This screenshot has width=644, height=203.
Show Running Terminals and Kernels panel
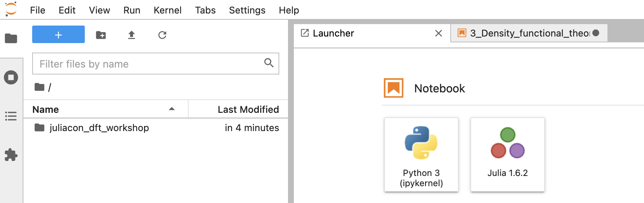pyautogui.click(x=11, y=77)
